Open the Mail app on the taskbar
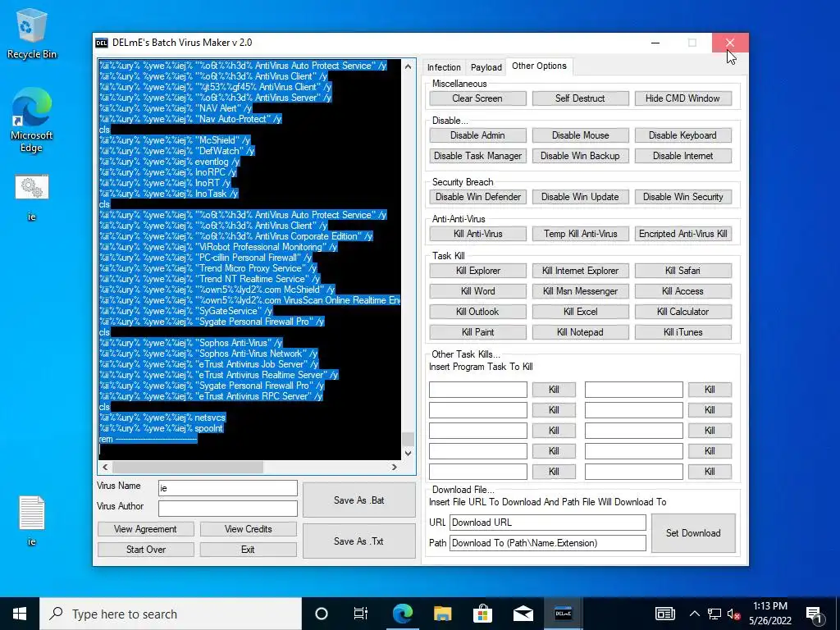Image resolution: width=840 pixels, height=630 pixels. [x=523, y=614]
